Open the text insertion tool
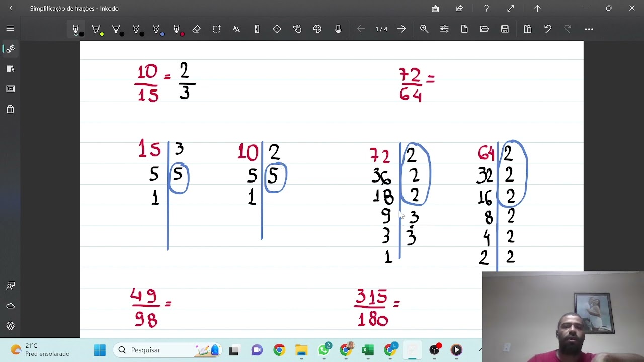644x362 pixels. (236, 29)
